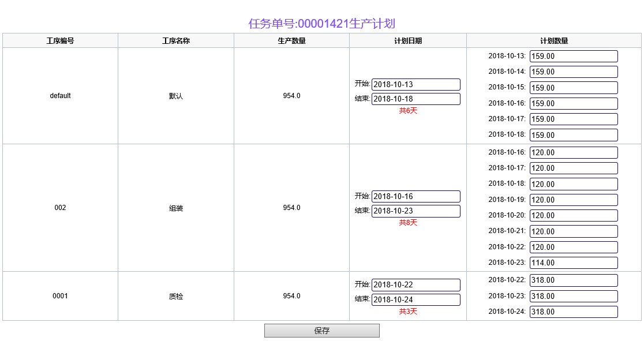Screen dimensions: 644x341
Task: Select 2018-10-22 quantity field in 质检 row
Action: click(573, 280)
